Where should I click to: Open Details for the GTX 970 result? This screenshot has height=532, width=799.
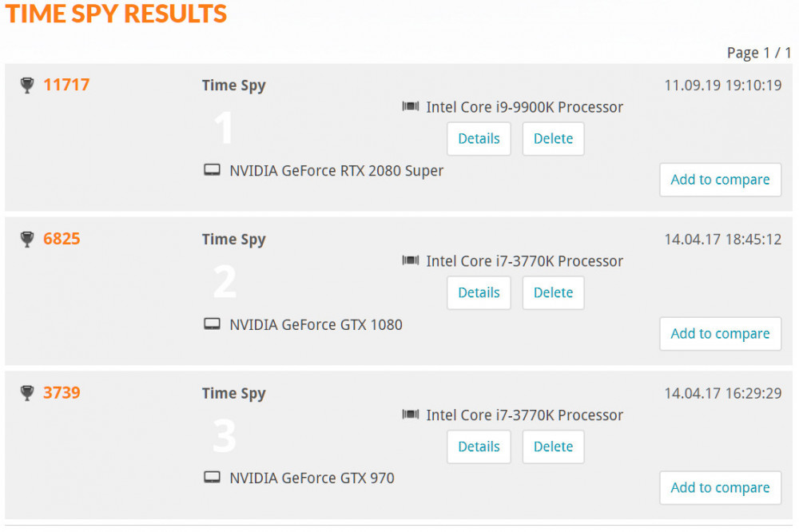(479, 447)
